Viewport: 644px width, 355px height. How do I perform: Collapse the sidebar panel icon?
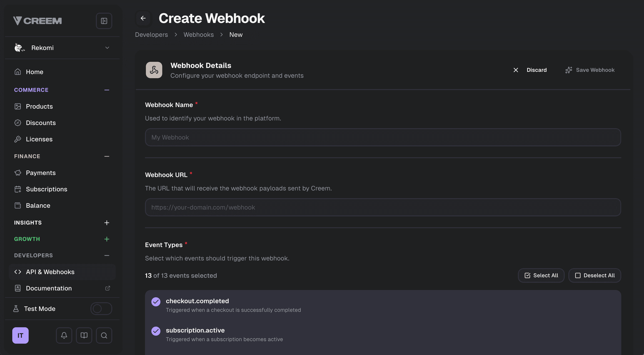click(104, 21)
